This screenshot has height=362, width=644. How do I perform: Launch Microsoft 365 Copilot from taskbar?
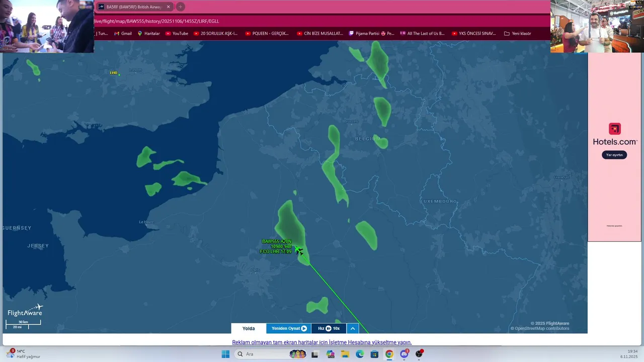pyautogui.click(x=331, y=354)
